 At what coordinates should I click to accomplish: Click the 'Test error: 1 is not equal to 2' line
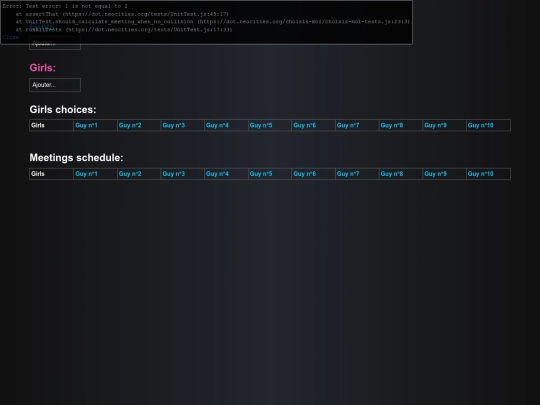pyautogui.click(x=65, y=6)
